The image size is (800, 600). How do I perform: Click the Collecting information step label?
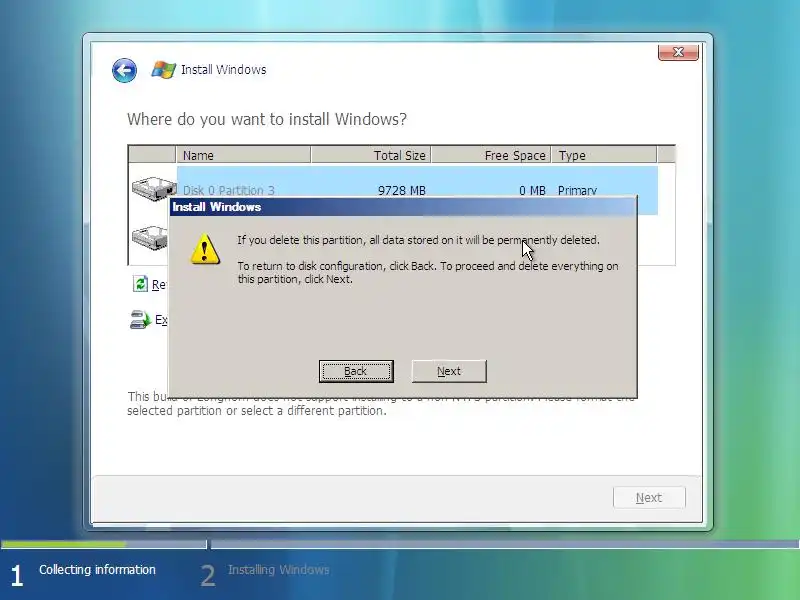97,569
